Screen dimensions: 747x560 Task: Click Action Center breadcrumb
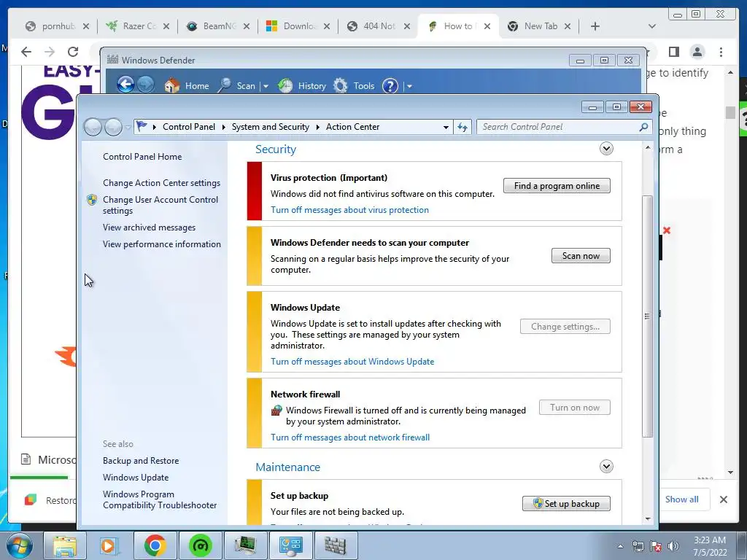point(352,127)
